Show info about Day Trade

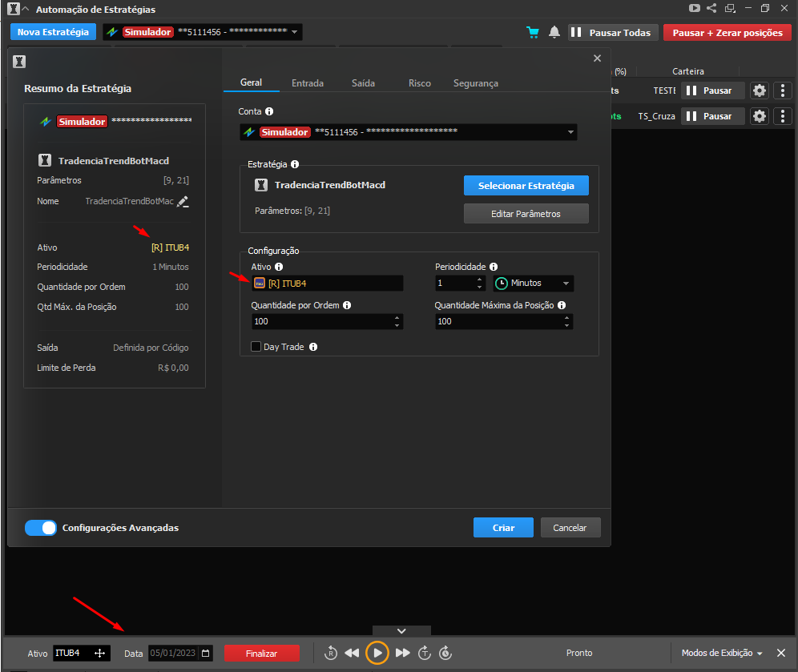pos(313,347)
